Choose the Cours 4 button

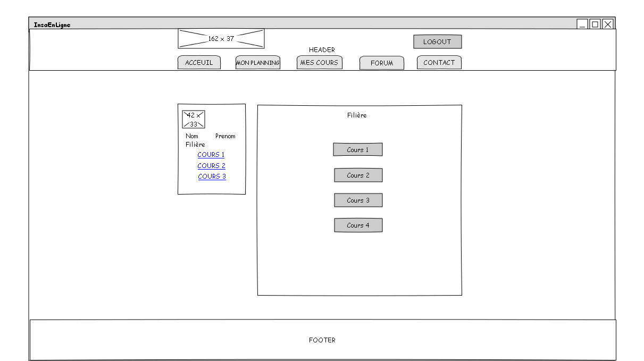tap(358, 225)
